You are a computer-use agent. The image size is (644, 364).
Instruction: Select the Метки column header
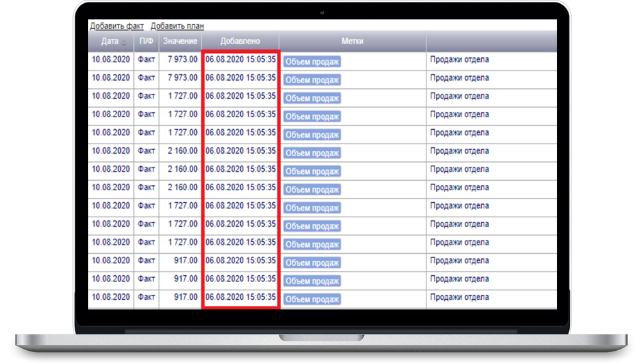pos(352,41)
